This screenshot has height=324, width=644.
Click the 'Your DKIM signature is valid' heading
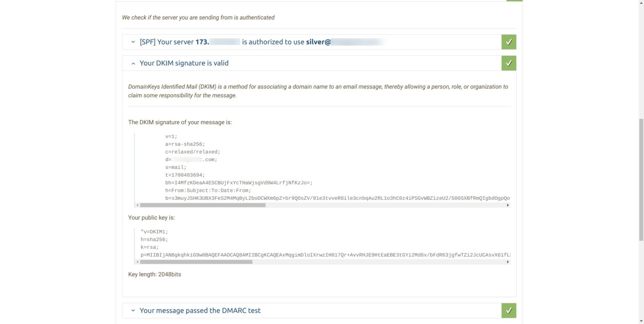pos(184,63)
